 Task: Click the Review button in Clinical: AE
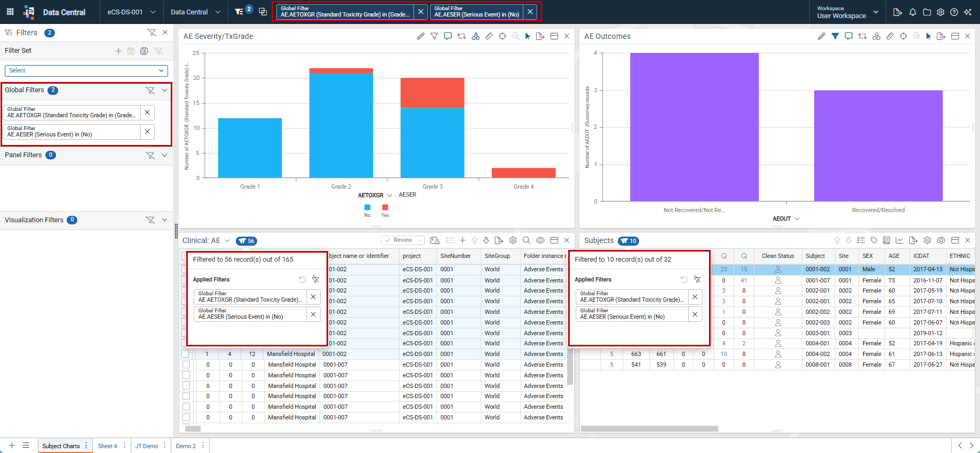(403, 240)
